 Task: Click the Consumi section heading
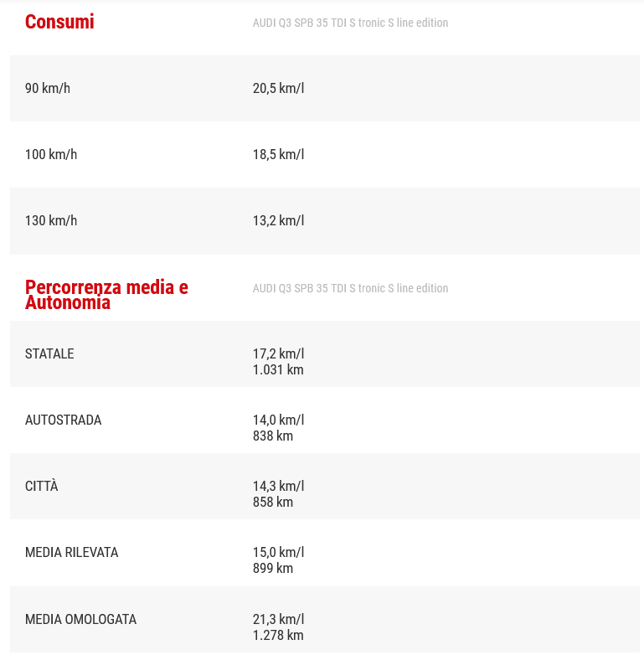tap(59, 23)
